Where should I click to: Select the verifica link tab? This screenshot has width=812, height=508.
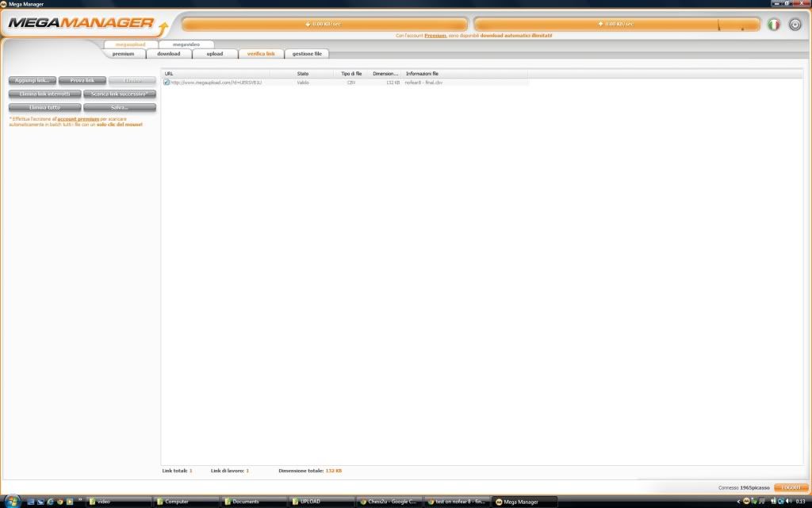[261, 54]
